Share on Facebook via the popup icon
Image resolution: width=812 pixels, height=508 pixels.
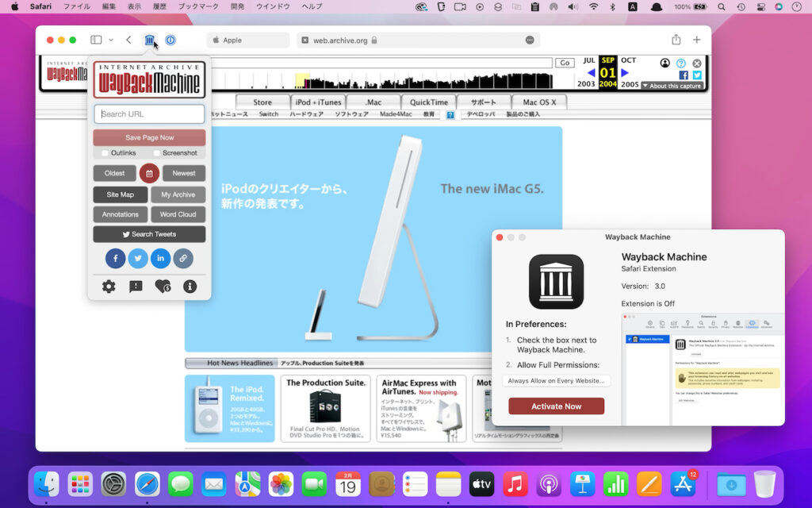click(x=116, y=258)
